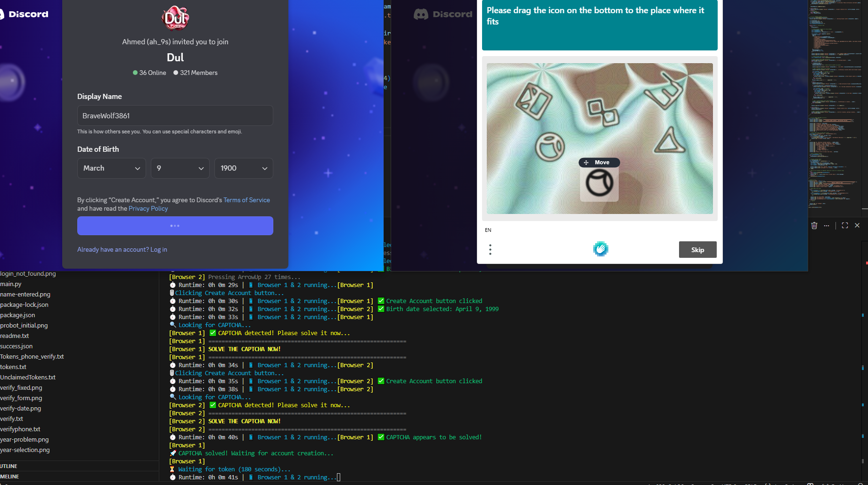Screen dimensions: 868x485
Task: Open probot_initial.png file
Action: click(x=24, y=325)
